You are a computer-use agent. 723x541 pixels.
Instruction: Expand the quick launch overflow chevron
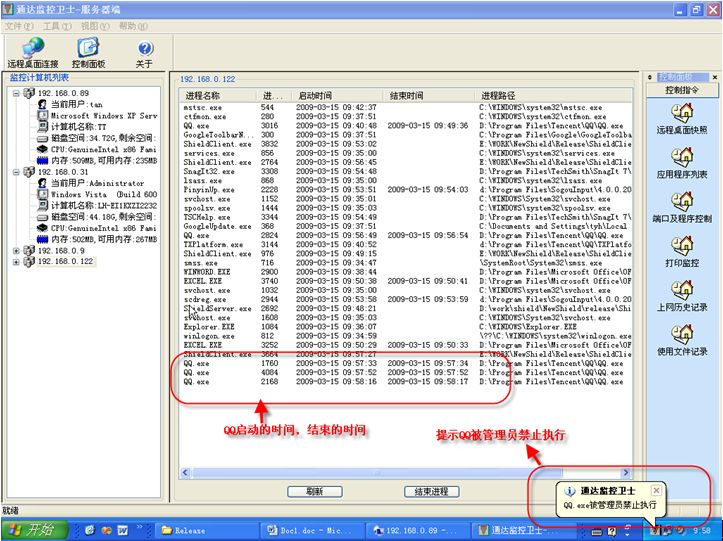pyautogui.click(x=140, y=527)
